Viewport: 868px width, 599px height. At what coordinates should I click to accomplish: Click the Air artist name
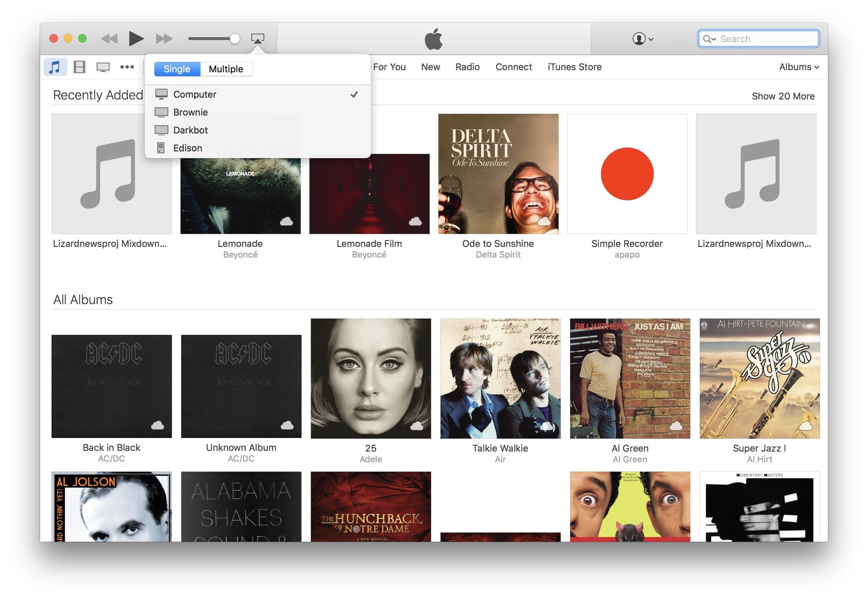click(500, 459)
